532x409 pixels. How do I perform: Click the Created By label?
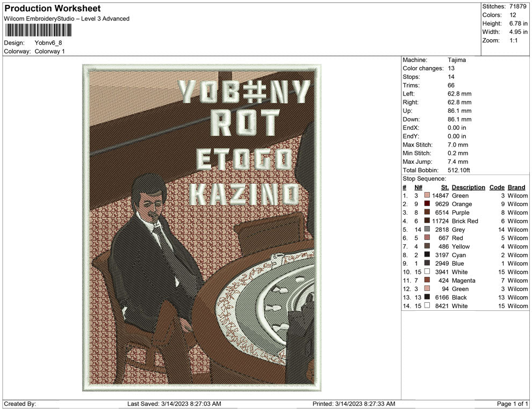click(20, 404)
